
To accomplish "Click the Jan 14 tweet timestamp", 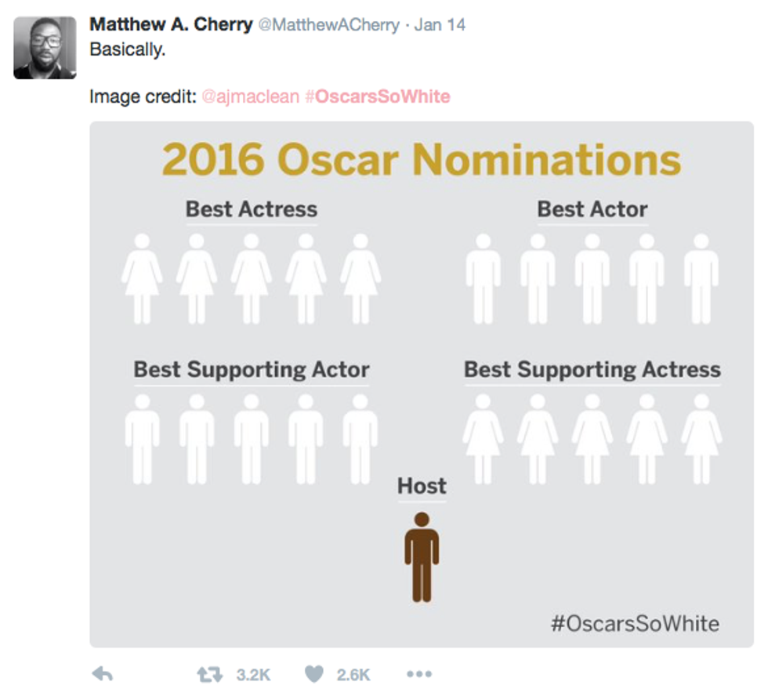I will (440, 25).
